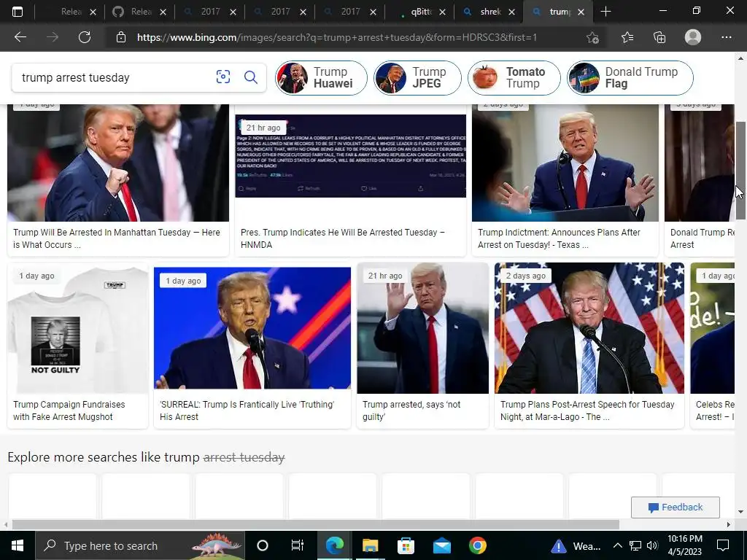Viewport: 747px width, 560px height.
Task: Open Mail app from taskbar
Action: click(441, 545)
